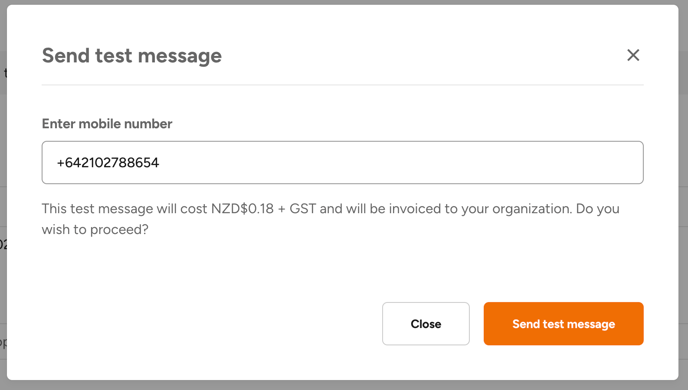Click the phone number +642102788654 text

(x=108, y=163)
